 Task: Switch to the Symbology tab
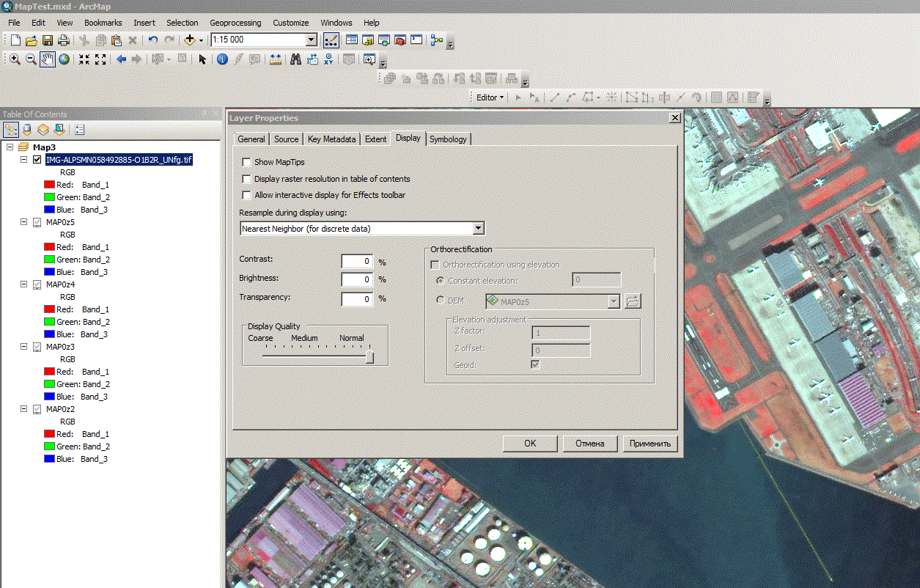(x=448, y=139)
